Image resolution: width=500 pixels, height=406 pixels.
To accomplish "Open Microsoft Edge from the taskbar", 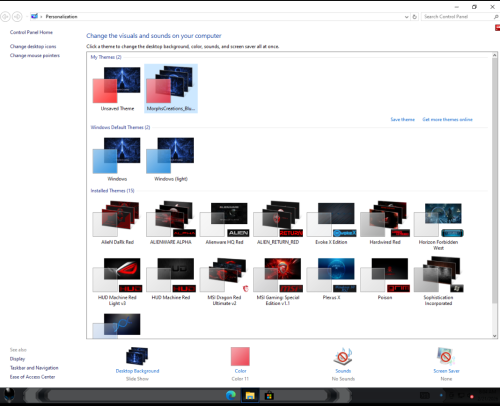I will pos(231,396).
